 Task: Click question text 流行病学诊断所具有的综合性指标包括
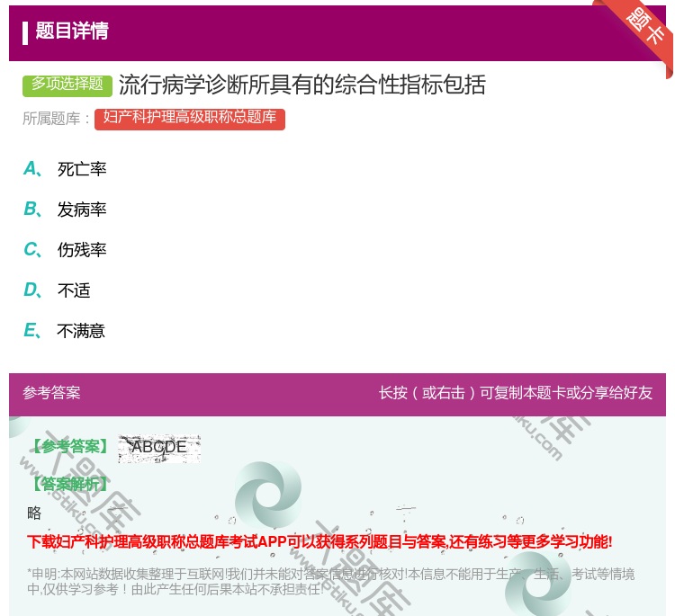point(302,85)
